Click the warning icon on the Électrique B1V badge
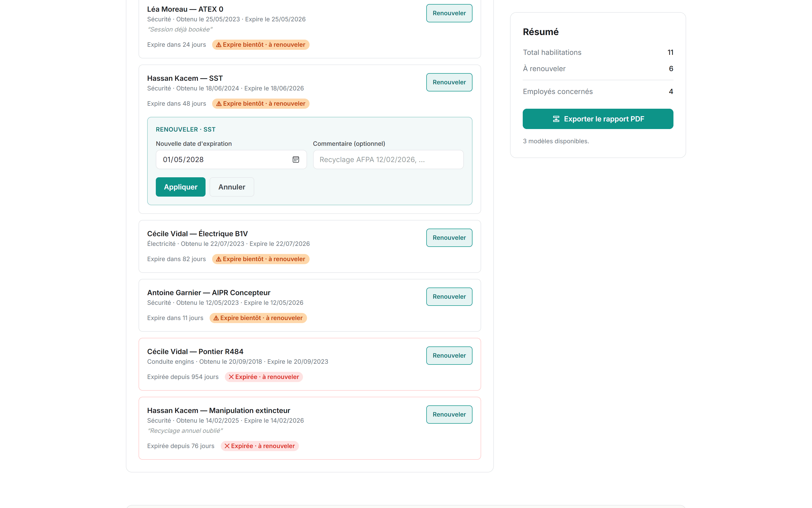The image size is (812, 508). [x=218, y=259]
